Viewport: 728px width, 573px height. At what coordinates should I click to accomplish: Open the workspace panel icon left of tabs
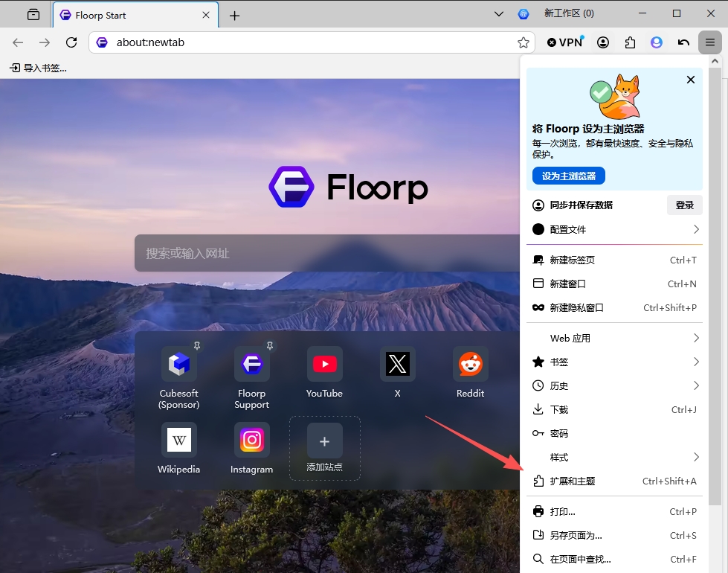pyautogui.click(x=33, y=15)
